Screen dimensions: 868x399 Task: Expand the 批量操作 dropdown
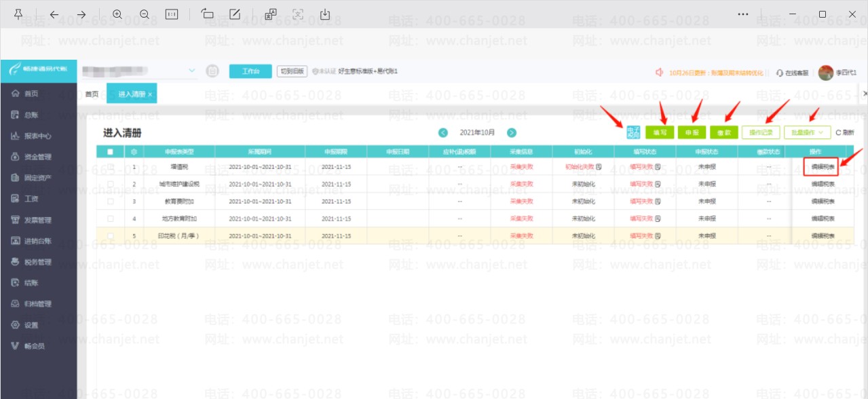[807, 132]
